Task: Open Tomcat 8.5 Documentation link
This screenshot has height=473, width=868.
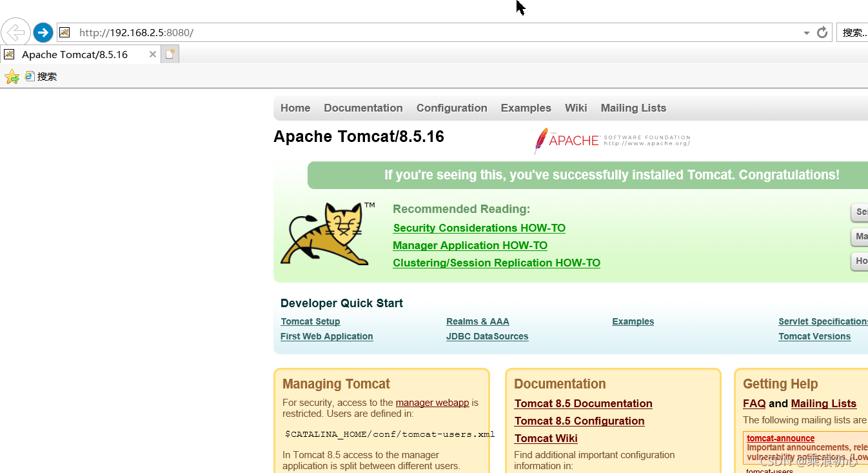Action: pyautogui.click(x=583, y=403)
